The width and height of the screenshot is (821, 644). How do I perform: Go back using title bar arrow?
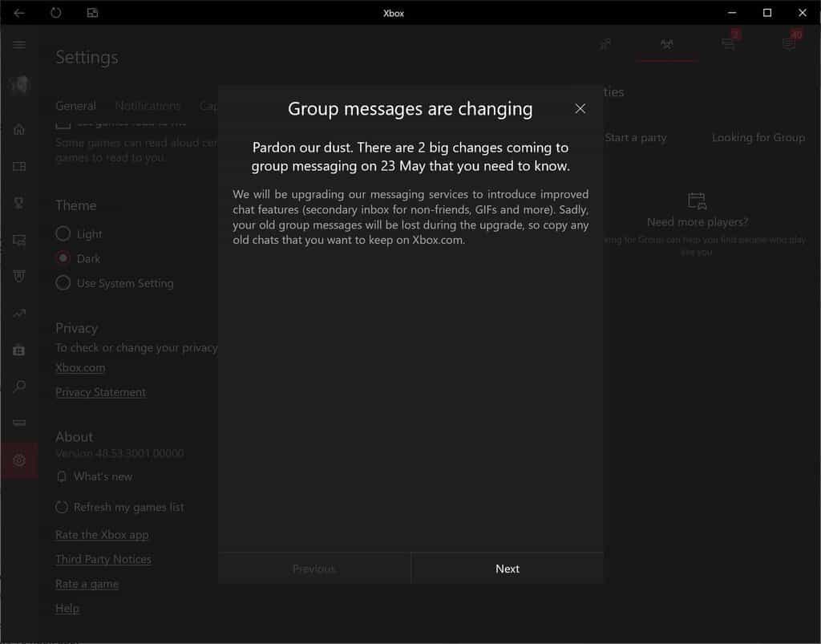tap(19, 13)
